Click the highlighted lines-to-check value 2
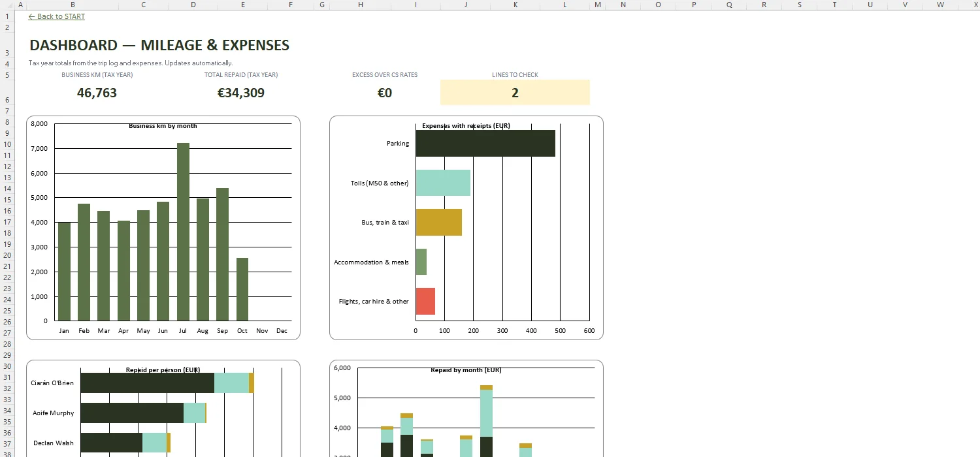980x457 pixels. [515, 93]
